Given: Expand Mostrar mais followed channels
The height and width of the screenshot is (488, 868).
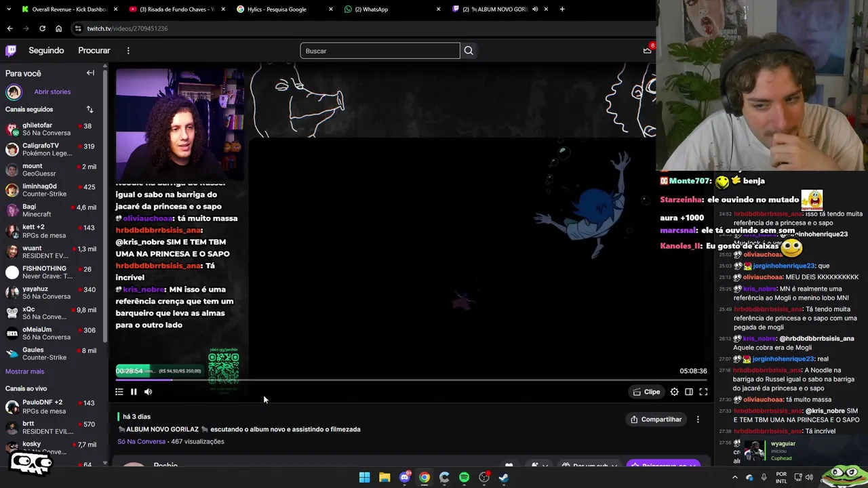Looking at the screenshot, I should point(24,371).
